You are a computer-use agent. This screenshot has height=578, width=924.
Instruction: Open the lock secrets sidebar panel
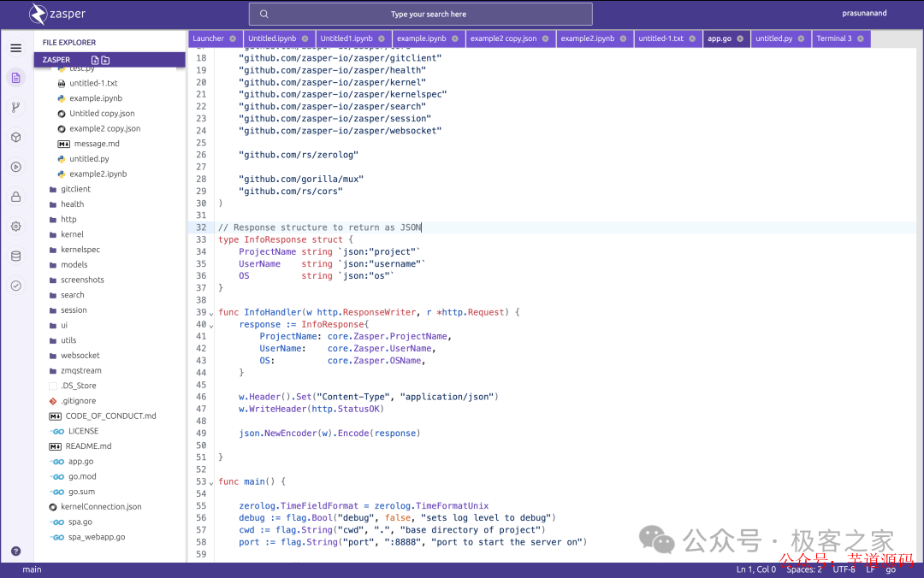[16, 197]
